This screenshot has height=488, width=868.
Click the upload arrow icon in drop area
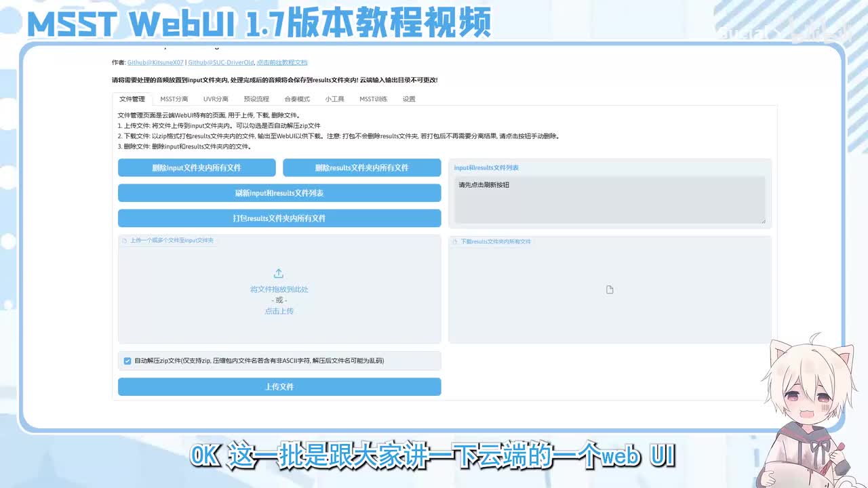tap(279, 274)
